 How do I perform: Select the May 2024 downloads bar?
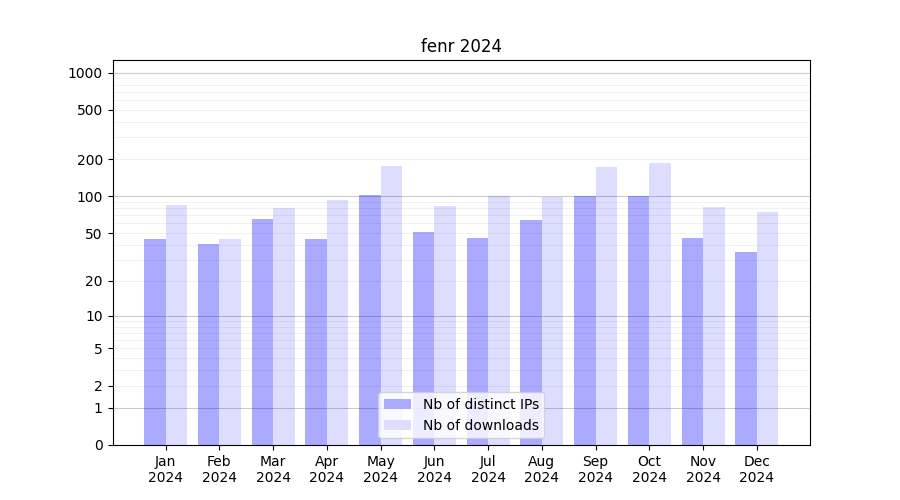click(391, 300)
